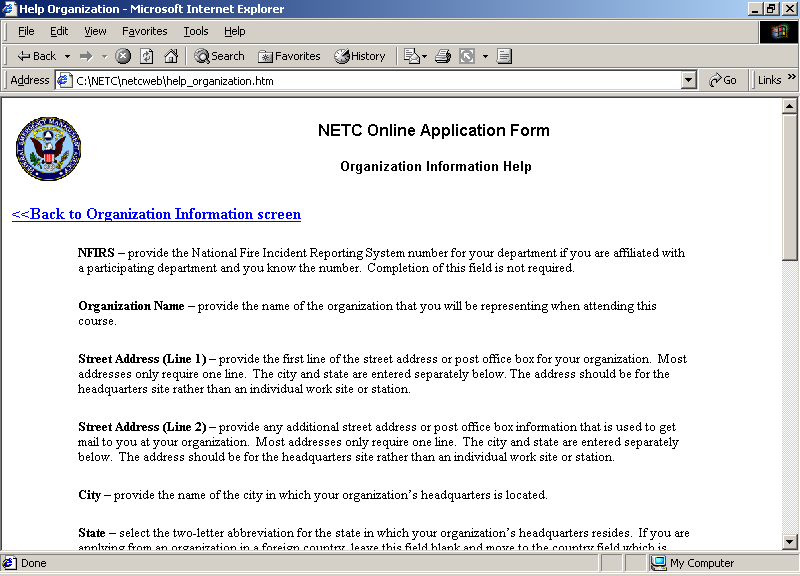Open the Back history dropdown arrow
The height and width of the screenshot is (576, 800).
point(67,56)
